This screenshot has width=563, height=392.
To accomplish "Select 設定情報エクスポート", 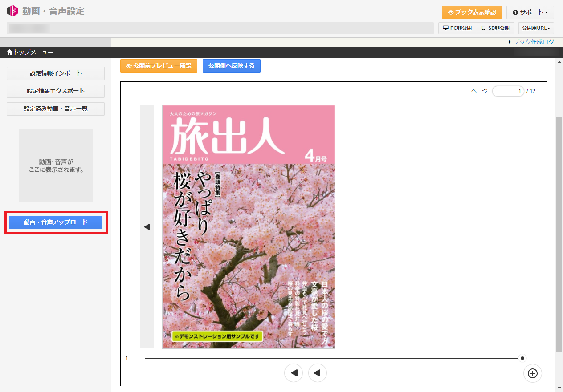I will [56, 91].
